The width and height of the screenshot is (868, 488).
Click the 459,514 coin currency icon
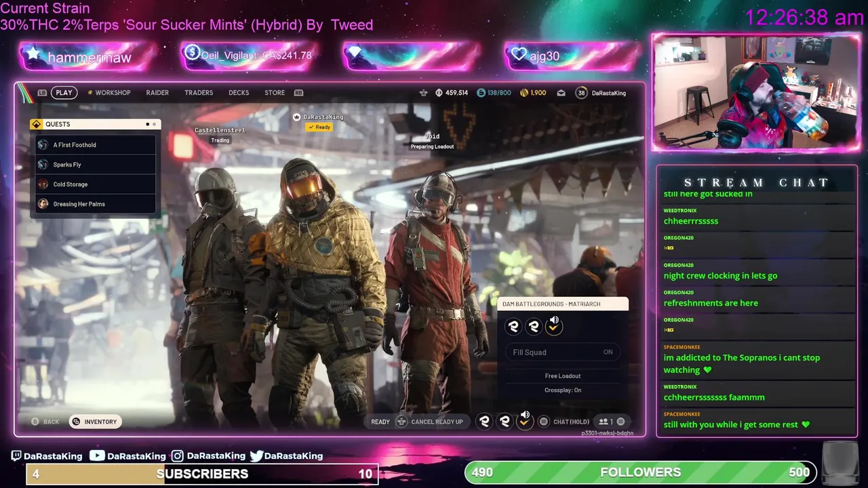tap(439, 93)
